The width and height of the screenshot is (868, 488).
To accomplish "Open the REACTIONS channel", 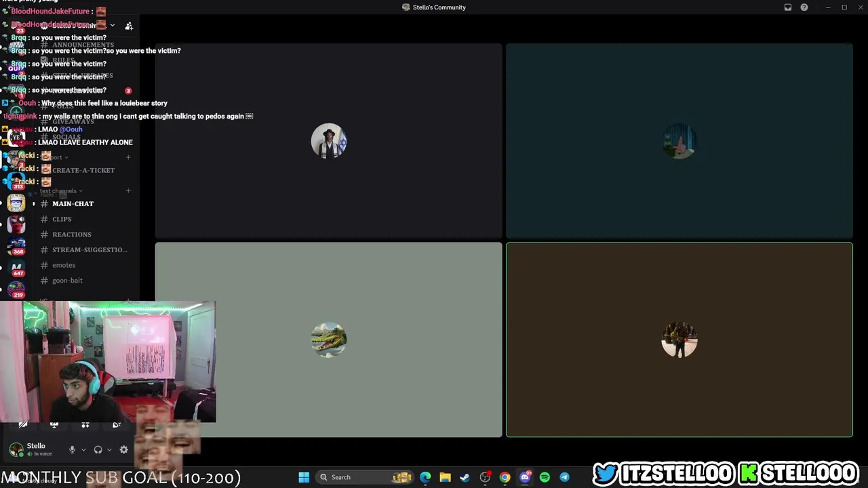I will [85, 235].
